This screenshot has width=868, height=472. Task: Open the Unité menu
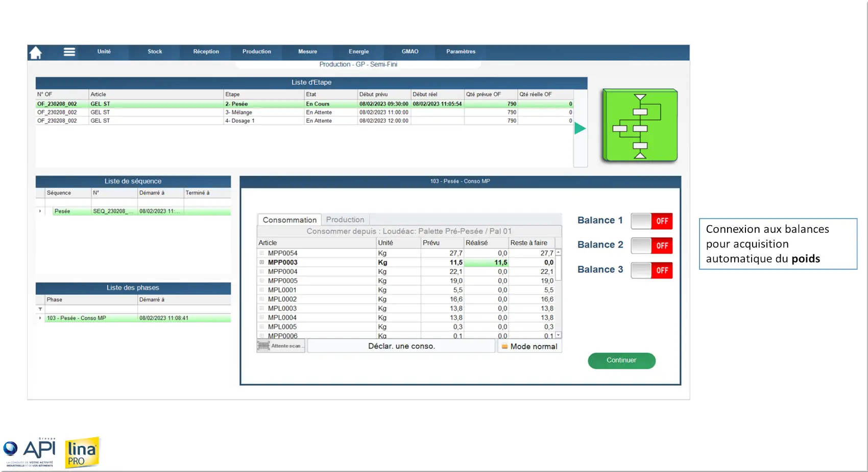click(104, 52)
